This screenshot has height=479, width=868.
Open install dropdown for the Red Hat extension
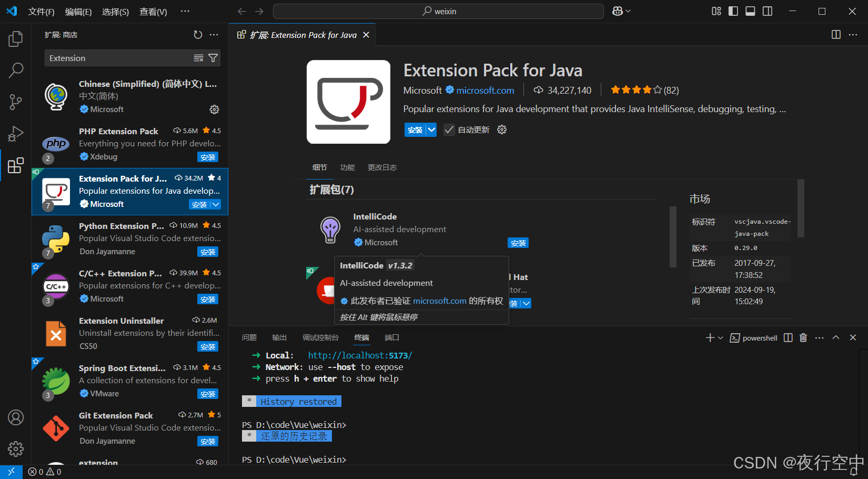point(526,303)
